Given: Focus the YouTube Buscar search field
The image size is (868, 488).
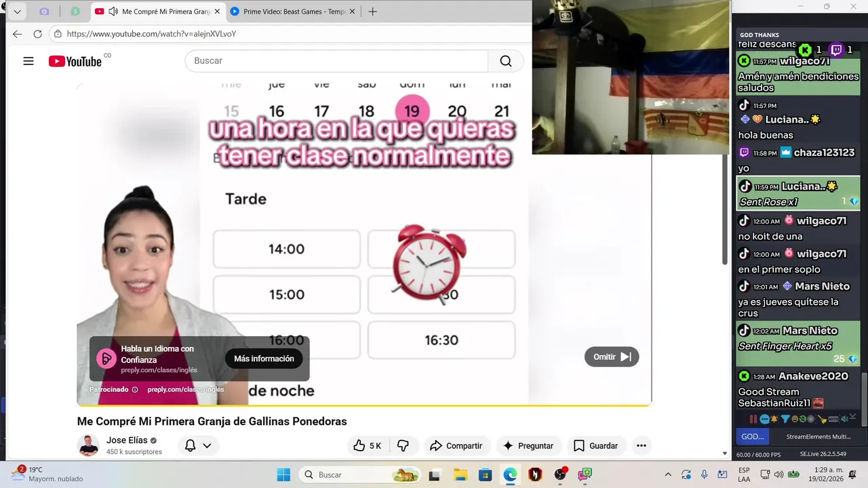Looking at the screenshot, I should [x=336, y=61].
